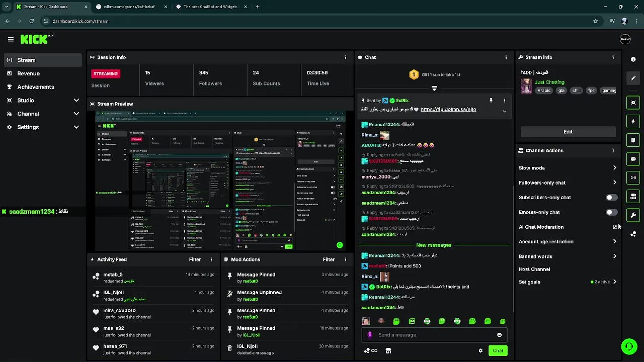Click the chat bubble icon in right sidebar
Viewport: 644px width, 362px height.
point(633,159)
